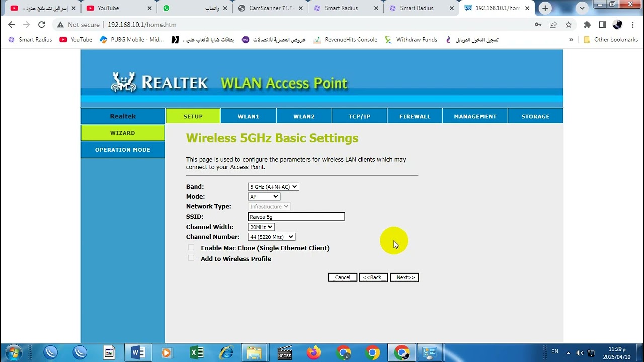Open the MANAGEMENT tab
The height and width of the screenshot is (362, 644).
475,116
